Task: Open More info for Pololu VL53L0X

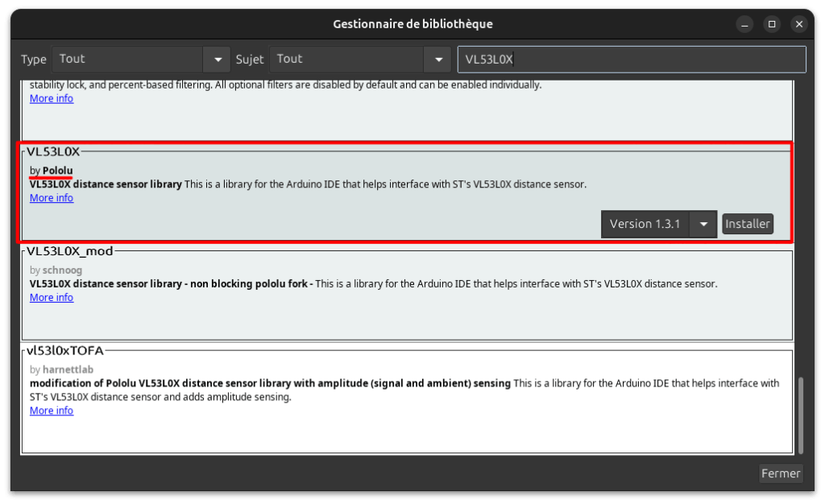Action: pos(52,198)
